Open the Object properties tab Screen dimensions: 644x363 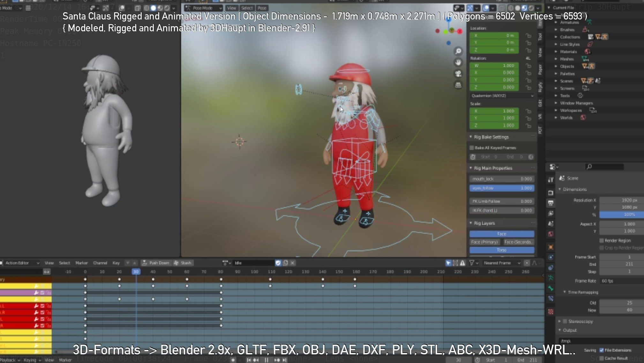click(x=550, y=247)
